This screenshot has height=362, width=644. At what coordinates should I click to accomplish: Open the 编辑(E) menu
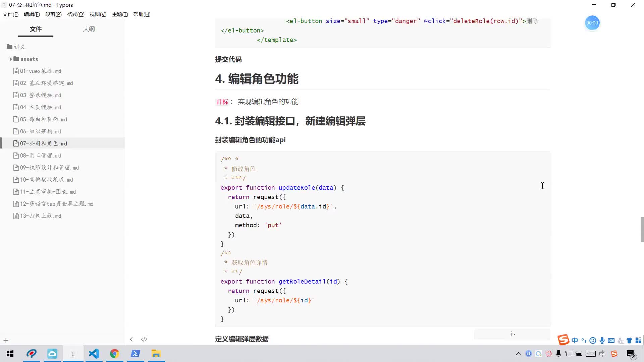coord(32,14)
